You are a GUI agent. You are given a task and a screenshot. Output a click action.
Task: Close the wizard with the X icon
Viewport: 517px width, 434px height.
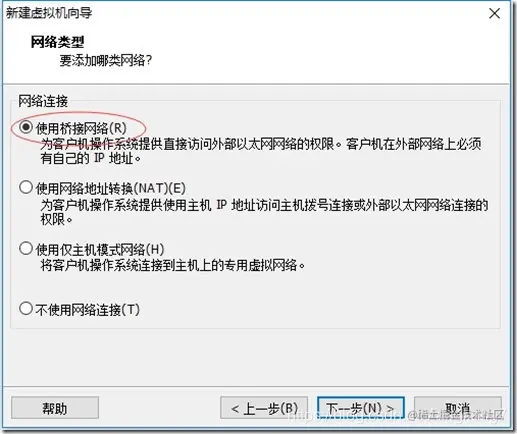(x=494, y=14)
